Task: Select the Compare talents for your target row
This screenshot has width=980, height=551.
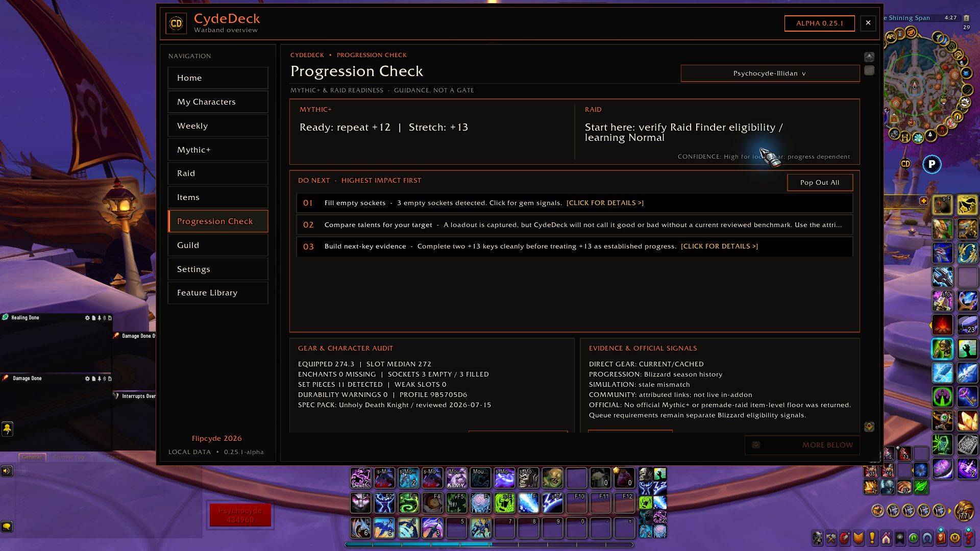Action: tap(574, 225)
